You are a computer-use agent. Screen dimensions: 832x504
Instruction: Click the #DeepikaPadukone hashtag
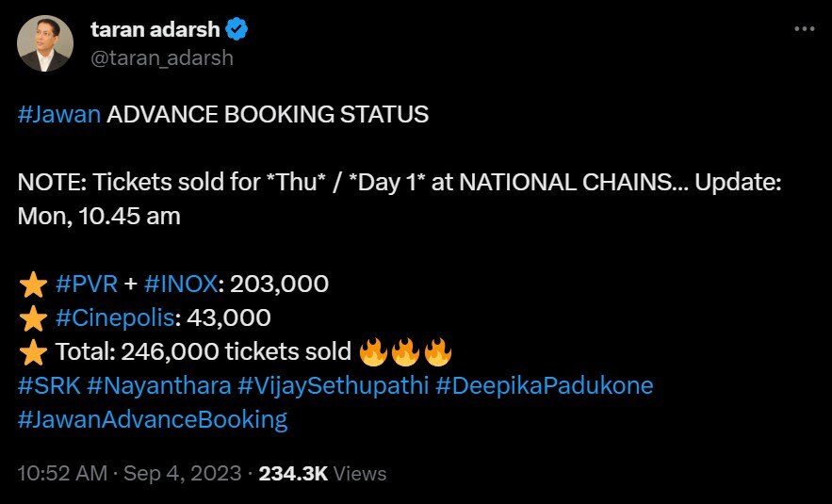click(x=545, y=385)
